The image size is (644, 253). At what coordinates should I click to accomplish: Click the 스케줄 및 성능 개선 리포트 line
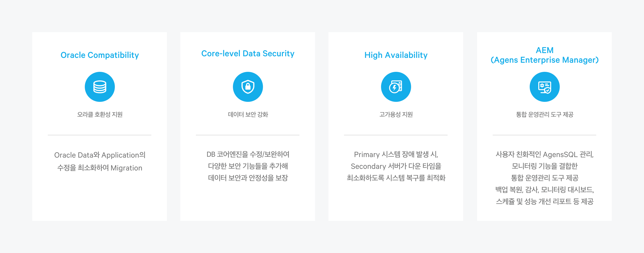[544, 201]
